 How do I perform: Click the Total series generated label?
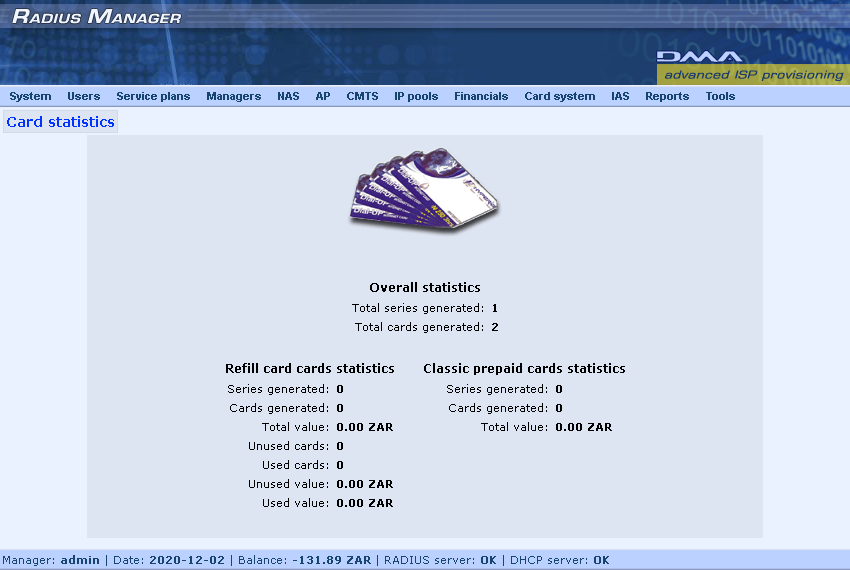[x=417, y=308]
